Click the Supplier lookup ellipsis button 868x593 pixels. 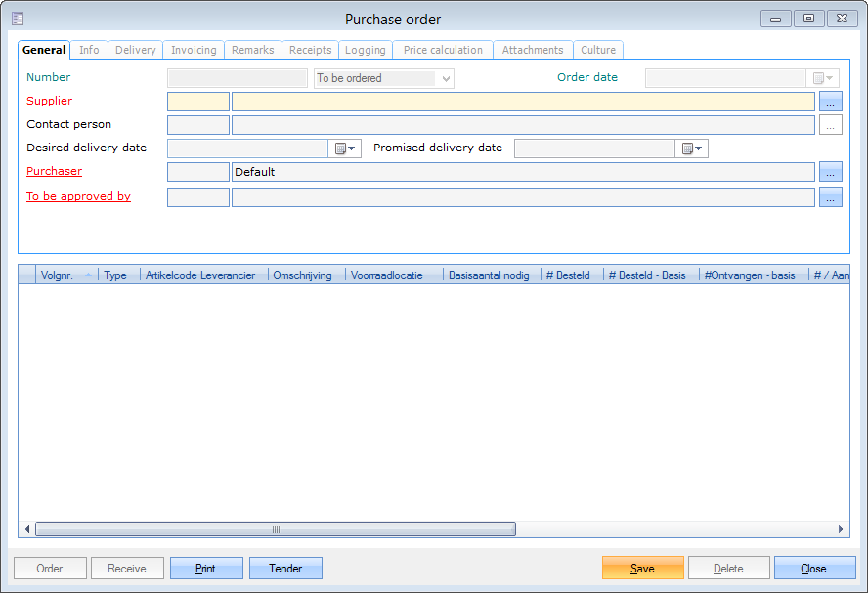pyautogui.click(x=830, y=102)
